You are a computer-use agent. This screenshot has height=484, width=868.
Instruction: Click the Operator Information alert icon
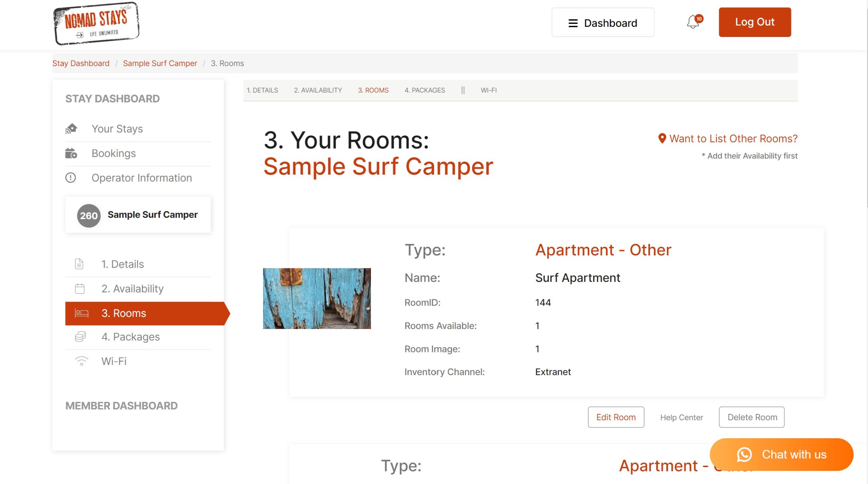[71, 178]
